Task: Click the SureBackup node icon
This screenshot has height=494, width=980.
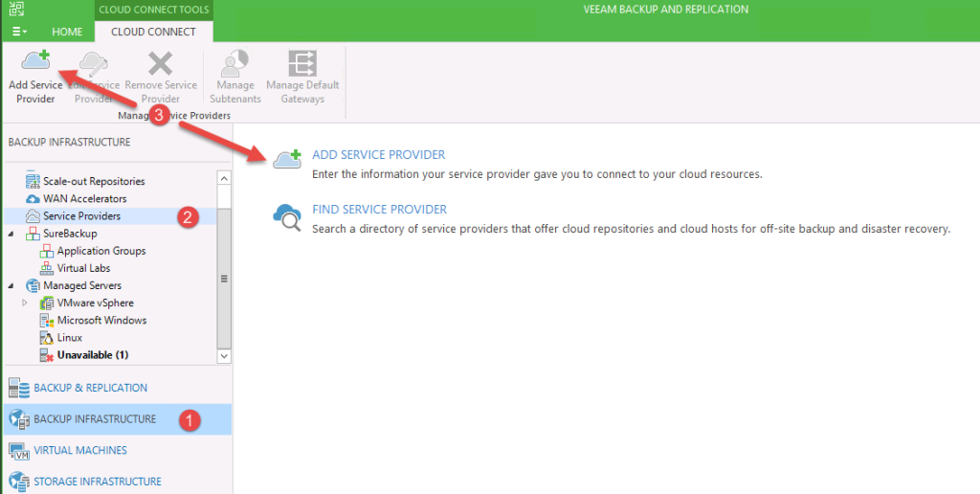Action: point(33,234)
